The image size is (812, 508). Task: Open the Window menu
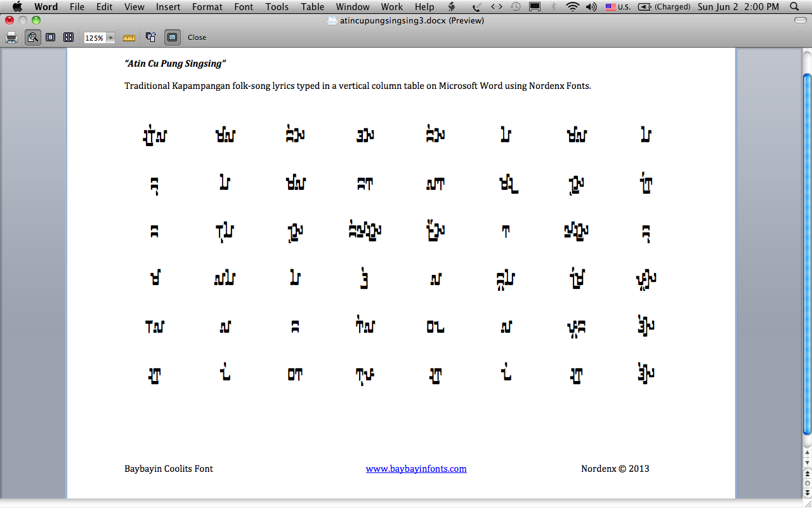pos(353,7)
